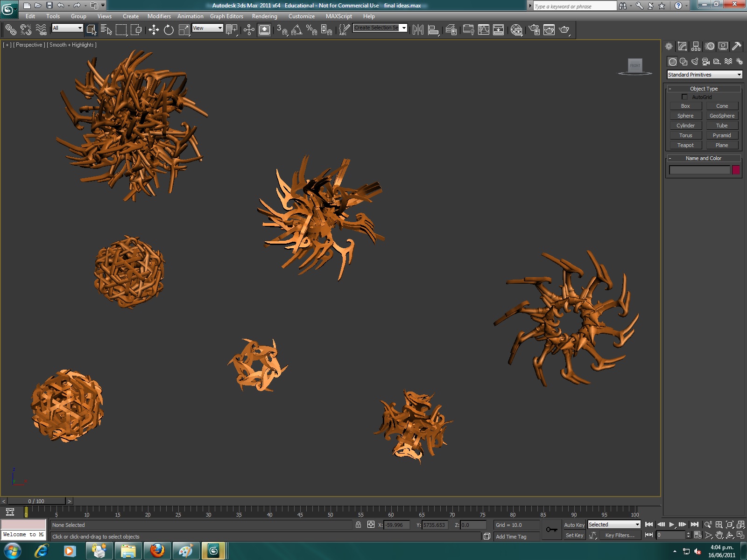Select the Move transform tool
This screenshot has width=747, height=560.
click(x=154, y=30)
